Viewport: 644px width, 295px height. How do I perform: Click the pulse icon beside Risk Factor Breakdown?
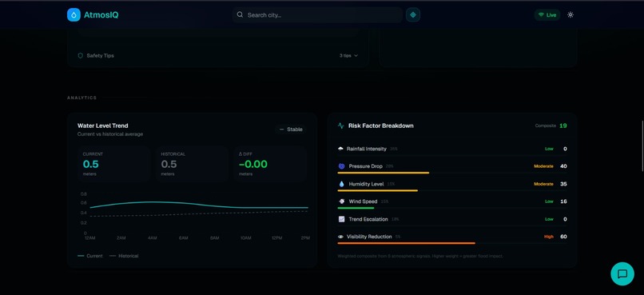click(x=341, y=126)
